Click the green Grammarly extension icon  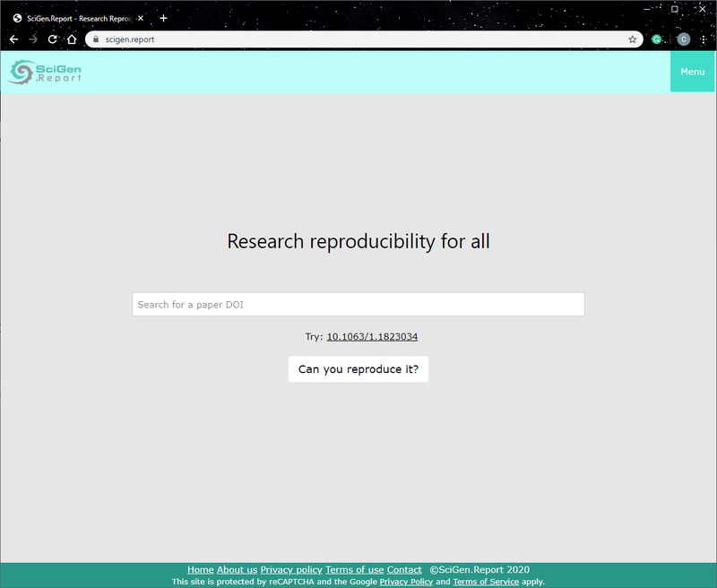pos(657,39)
